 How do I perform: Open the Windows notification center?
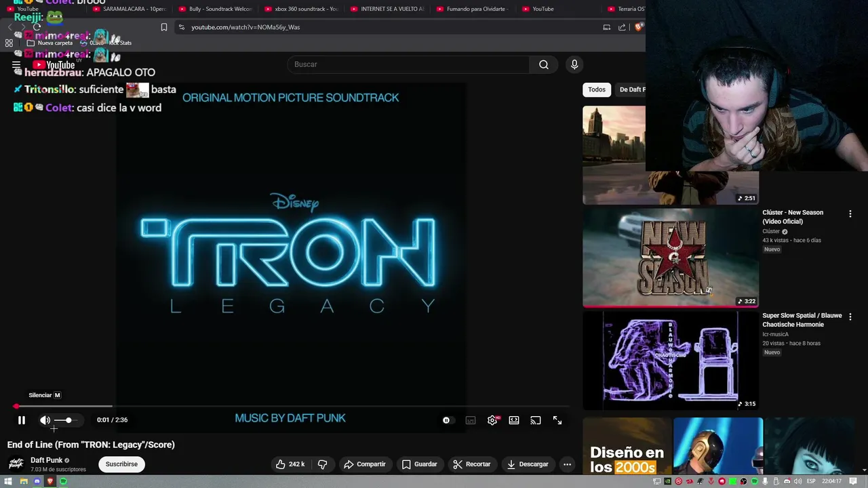853,481
